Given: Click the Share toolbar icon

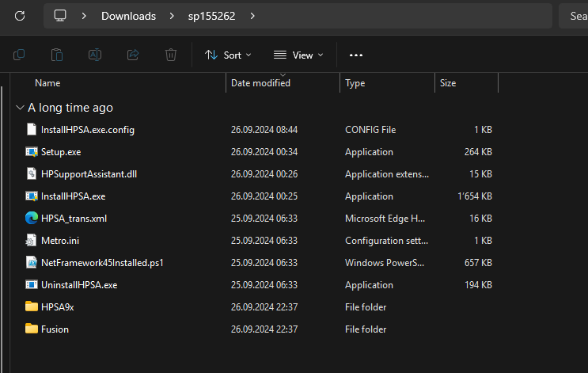Looking at the screenshot, I should 133,55.
